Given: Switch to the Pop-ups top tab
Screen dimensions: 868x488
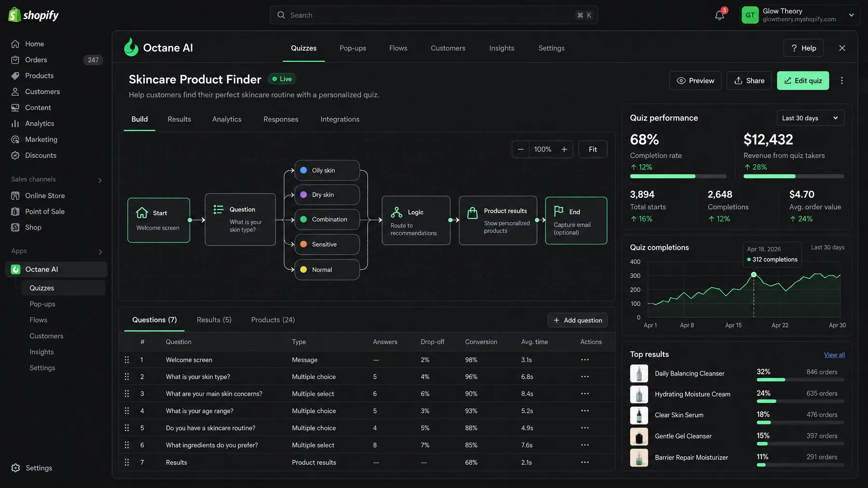Looking at the screenshot, I should (x=353, y=48).
